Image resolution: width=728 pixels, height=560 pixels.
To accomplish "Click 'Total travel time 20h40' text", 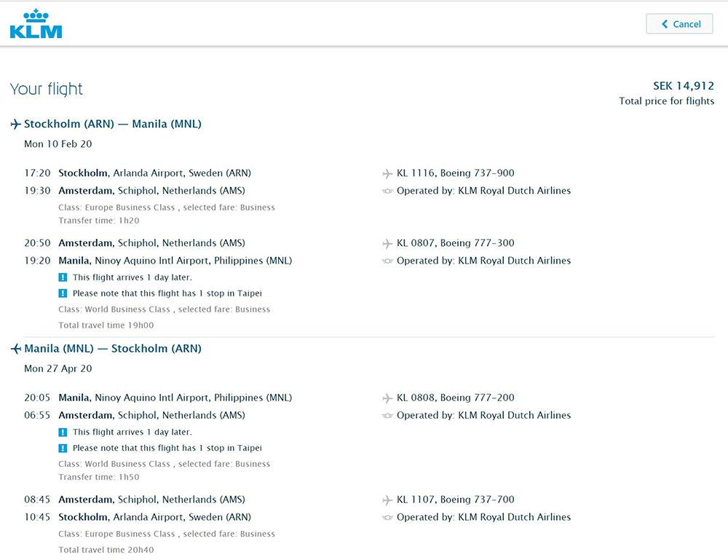I will coord(106,550).
